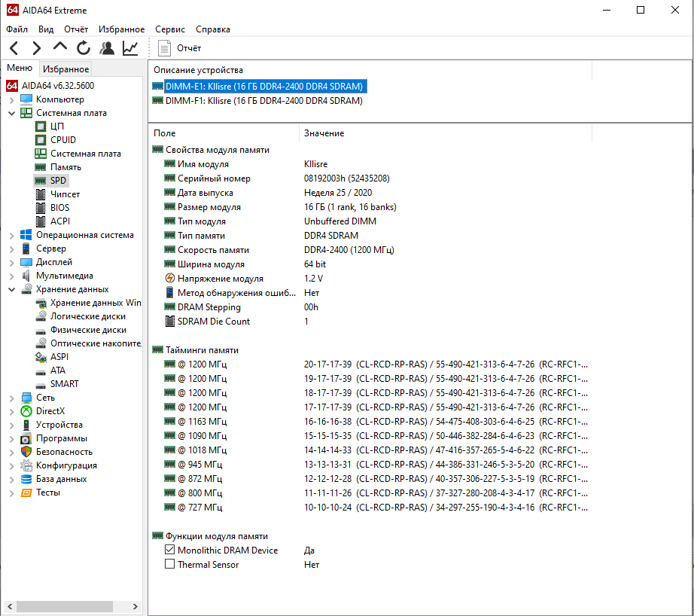Open the ATA tree item
This screenshot has height=616, width=694.
(57, 371)
